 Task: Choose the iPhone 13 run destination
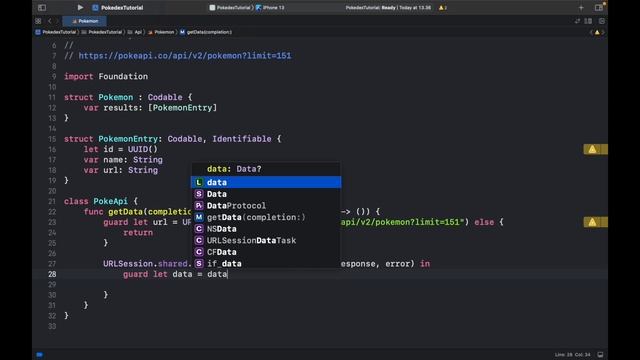pyautogui.click(x=270, y=8)
